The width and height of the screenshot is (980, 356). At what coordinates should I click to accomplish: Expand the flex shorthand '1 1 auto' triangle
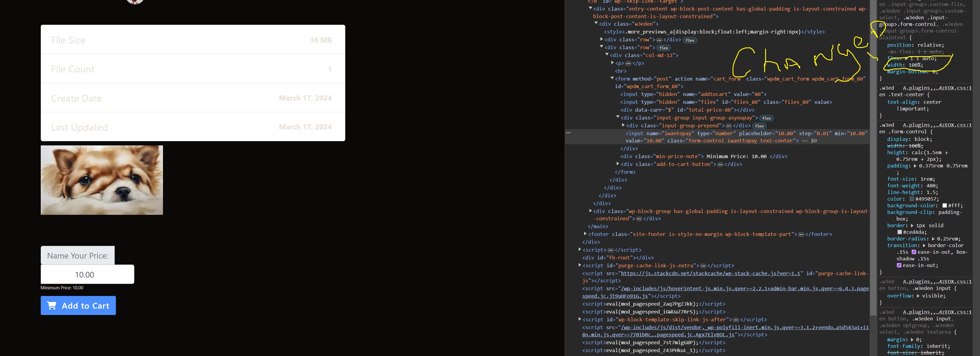(x=907, y=58)
